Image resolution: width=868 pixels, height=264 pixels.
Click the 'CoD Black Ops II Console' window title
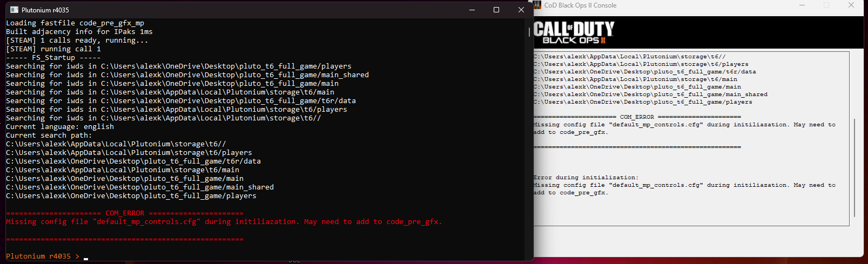[580, 5]
